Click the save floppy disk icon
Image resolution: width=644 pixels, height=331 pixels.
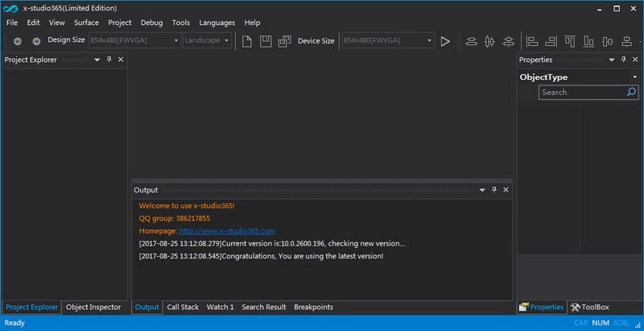[x=266, y=41]
